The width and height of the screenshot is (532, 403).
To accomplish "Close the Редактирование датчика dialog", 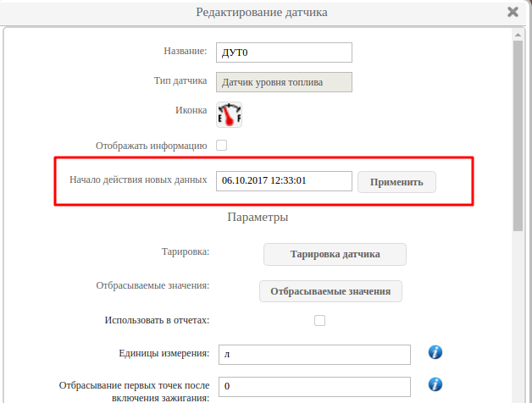I will pyautogui.click(x=513, y=12).
